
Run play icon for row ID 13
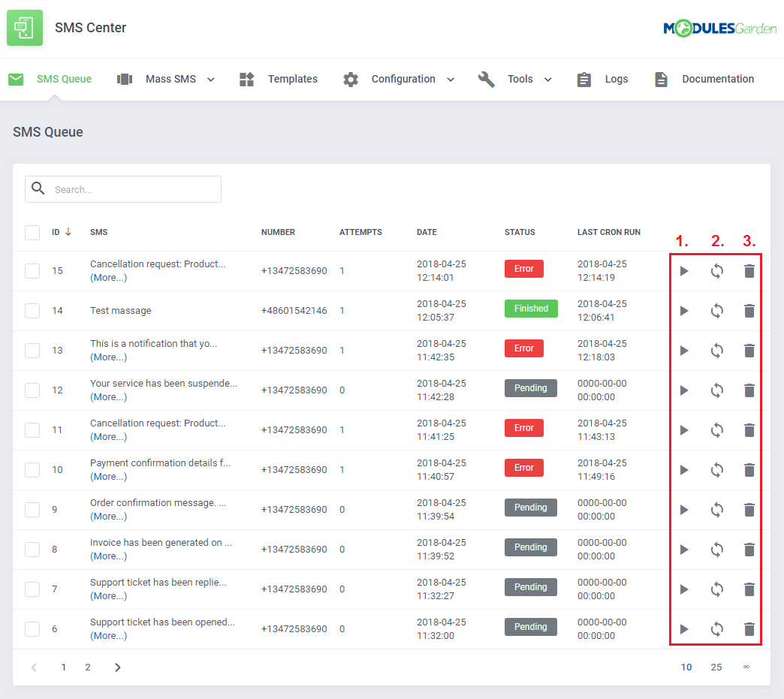[684, 351]
